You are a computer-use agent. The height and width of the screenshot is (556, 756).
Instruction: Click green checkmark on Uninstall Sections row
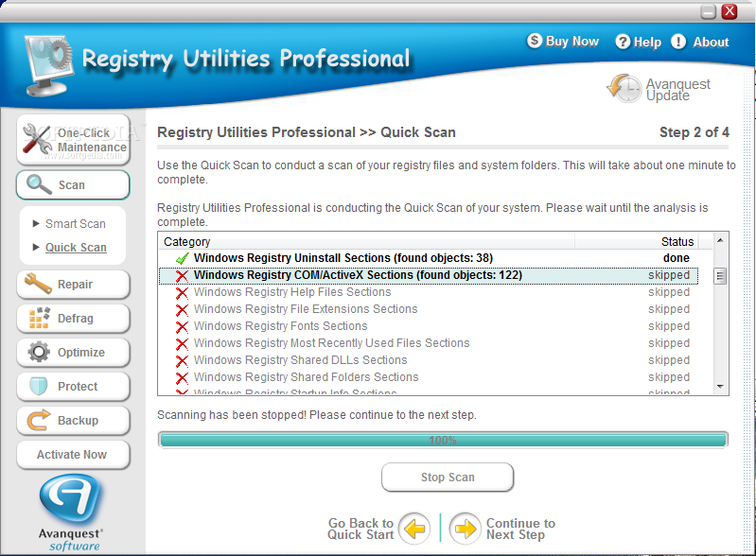point(183,259)
